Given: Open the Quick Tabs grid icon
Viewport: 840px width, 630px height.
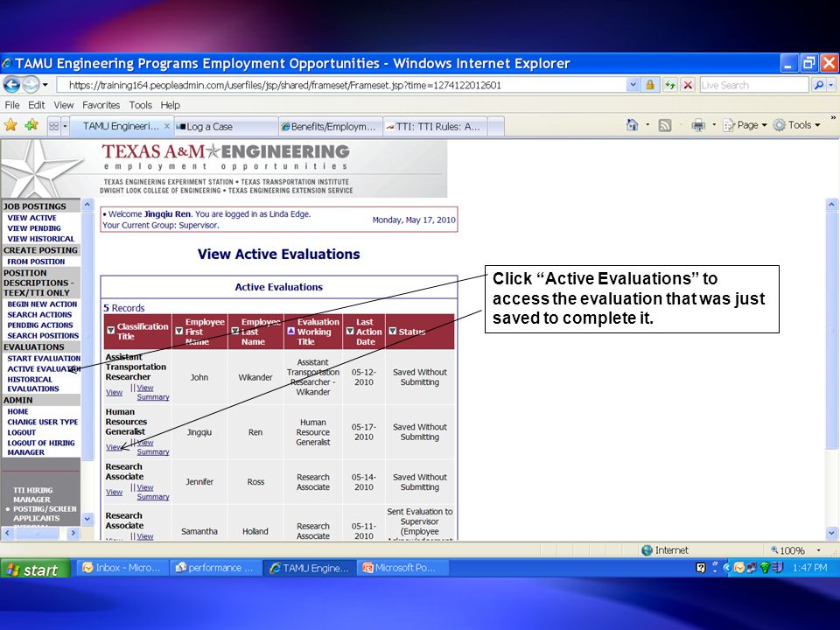Looking at the screenshot, I should point(53,126).
